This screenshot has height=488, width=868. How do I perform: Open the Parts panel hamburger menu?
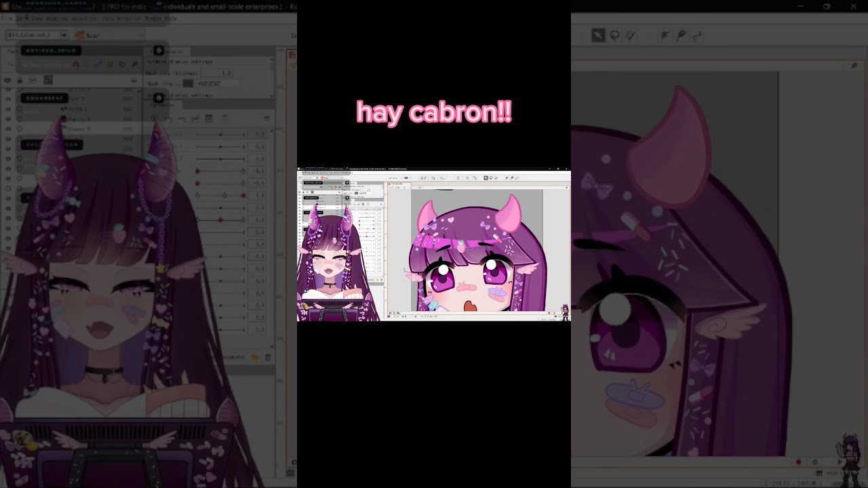click(134, 80)
